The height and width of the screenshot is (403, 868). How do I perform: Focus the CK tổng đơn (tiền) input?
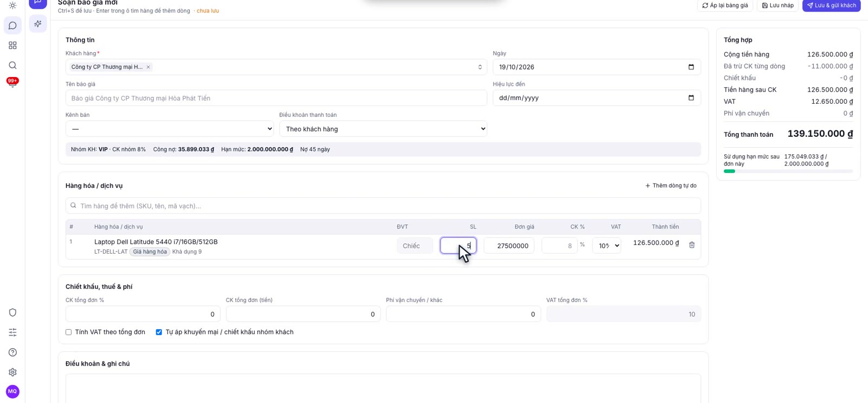(x=303, y=314)
